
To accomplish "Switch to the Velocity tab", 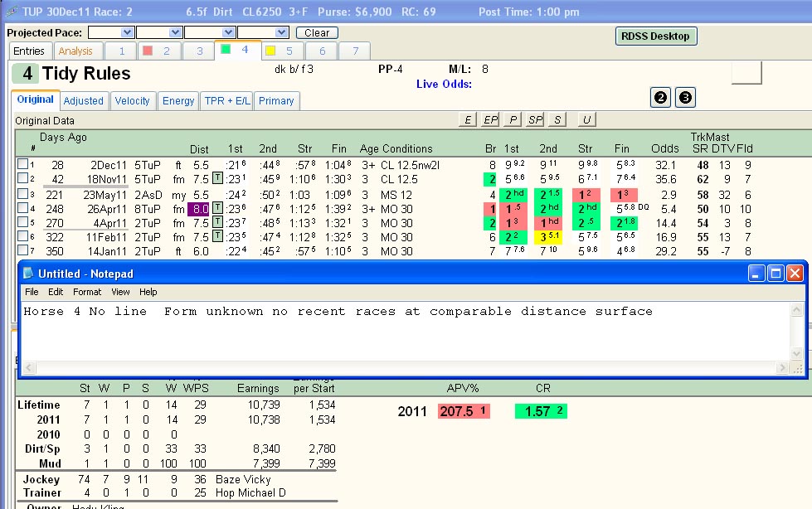I will [x=132, y=100].
